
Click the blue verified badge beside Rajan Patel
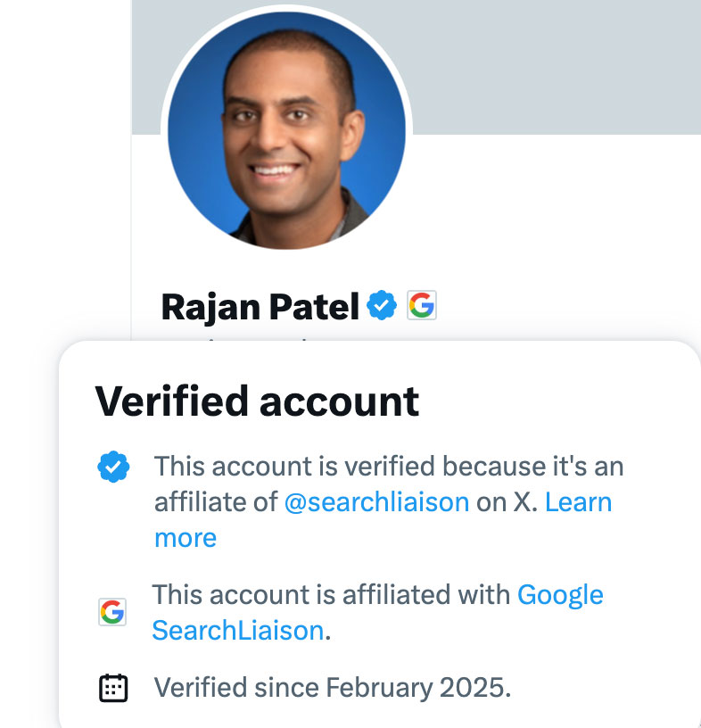(x=382, y=304)
